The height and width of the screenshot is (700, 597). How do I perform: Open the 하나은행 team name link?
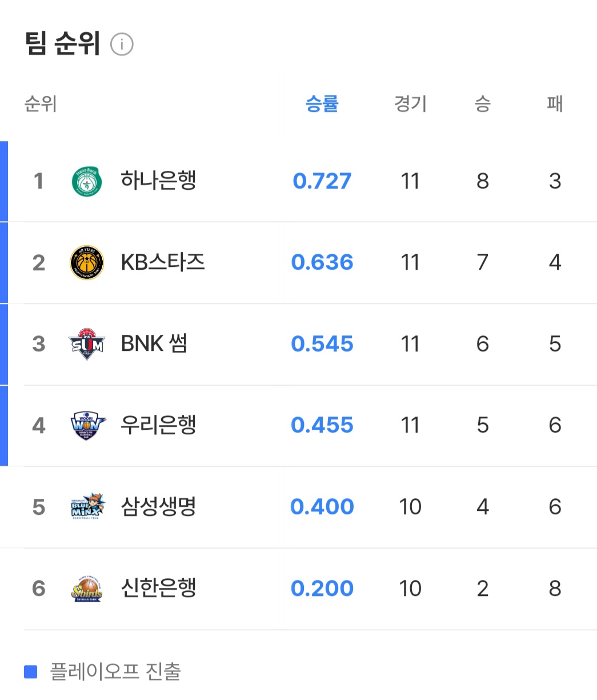click(x=158, y=181)
